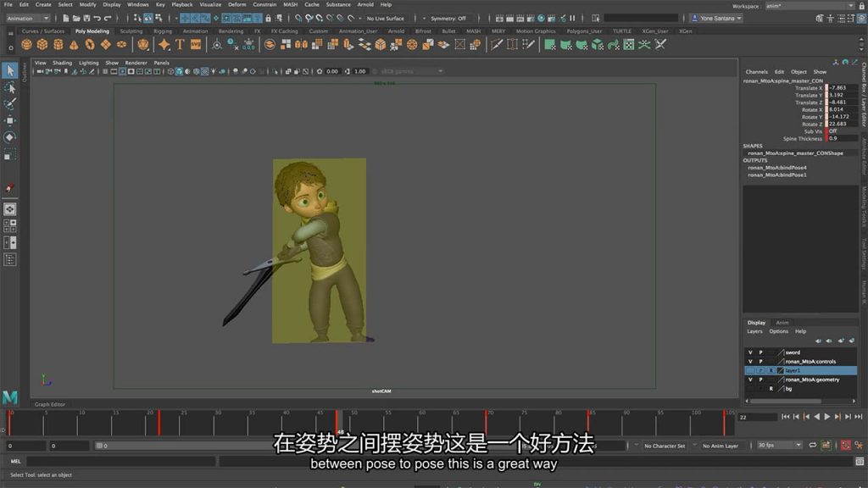868x488 pixels.
Task: Toggle the red auto keyframe button
Action: [x=846, y=446]
